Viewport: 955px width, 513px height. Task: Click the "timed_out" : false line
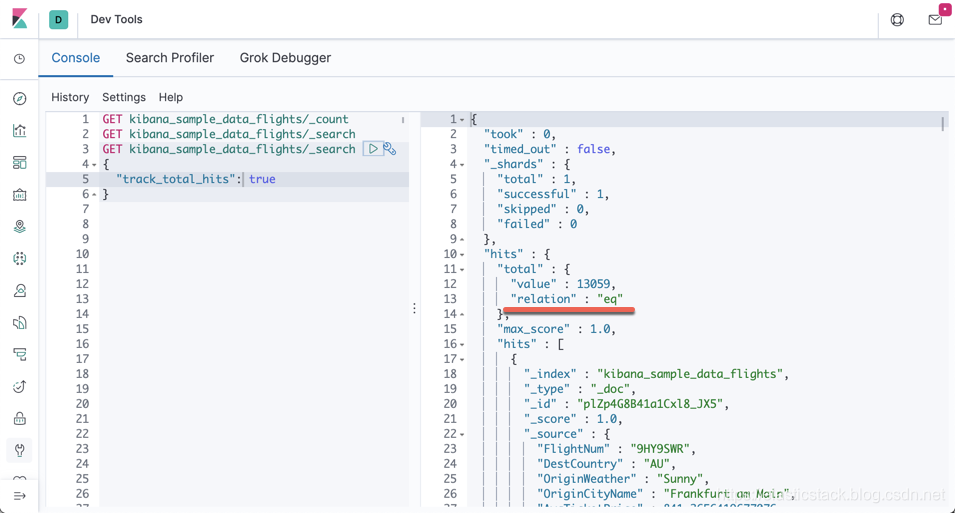coord(550,149)
